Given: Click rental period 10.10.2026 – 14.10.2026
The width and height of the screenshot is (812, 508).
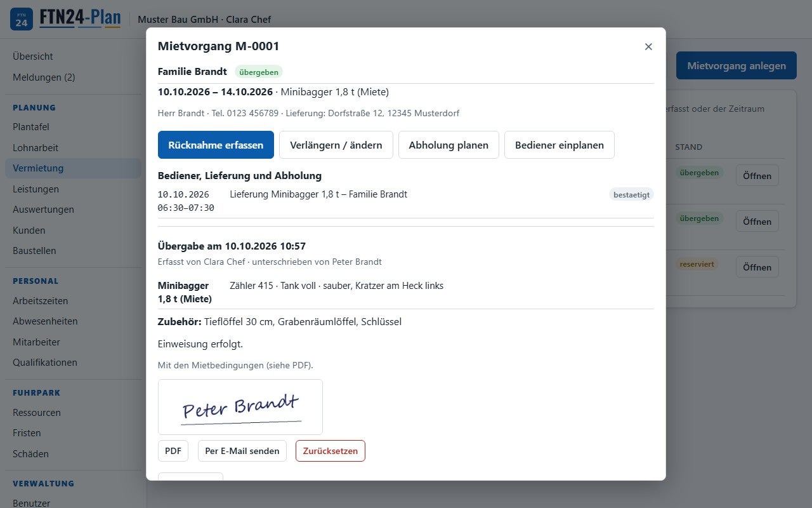Looking at the screenshot, I should coord(215,92).
